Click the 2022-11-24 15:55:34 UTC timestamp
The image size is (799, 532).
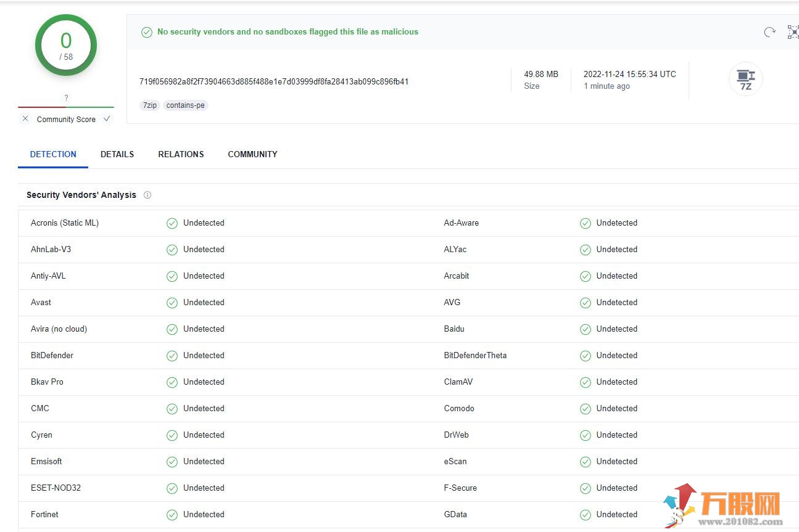point(630,74)
